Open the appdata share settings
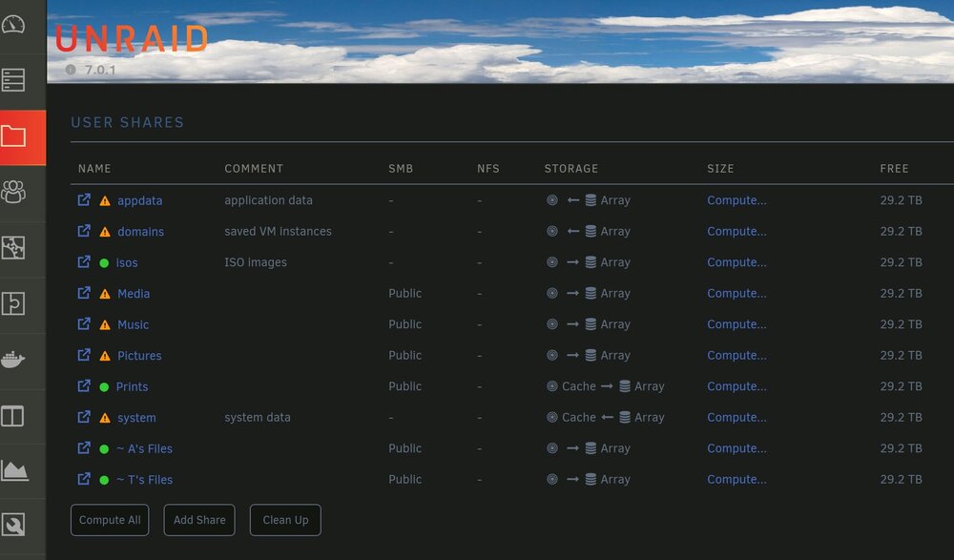The image size is (954, 560). tap(140, 201)
